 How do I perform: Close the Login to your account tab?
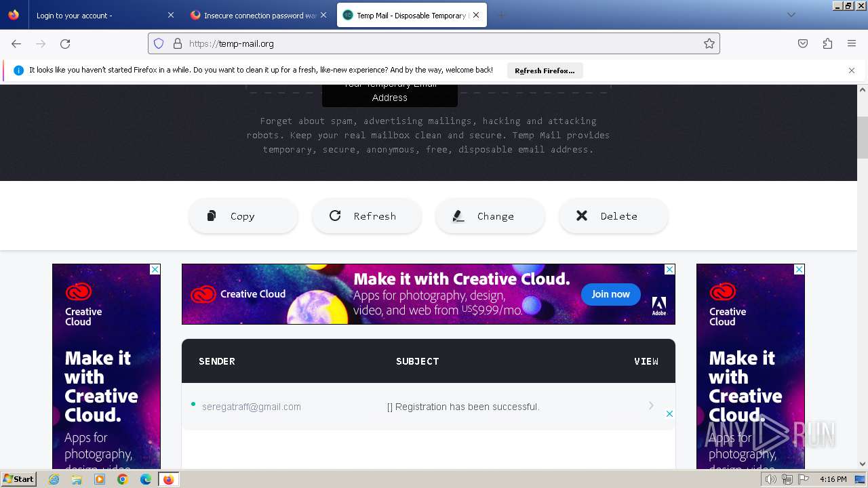[170, 15]
